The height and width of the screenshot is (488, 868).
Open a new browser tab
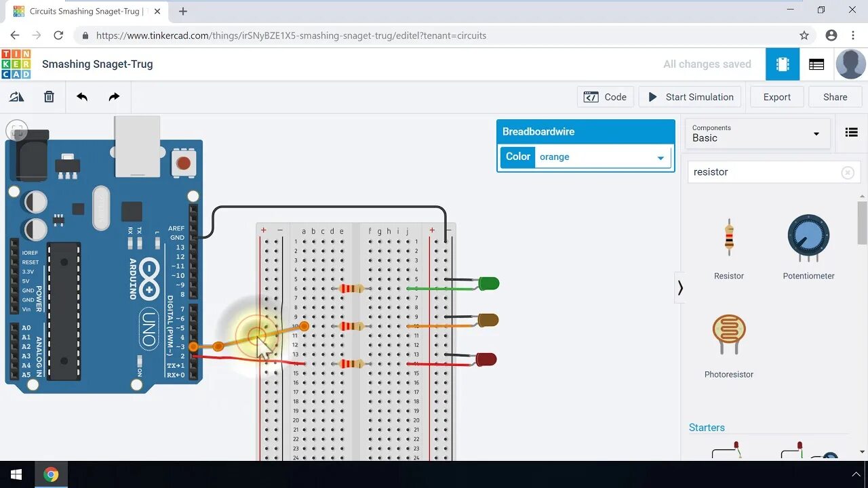(x=183, y=11)
